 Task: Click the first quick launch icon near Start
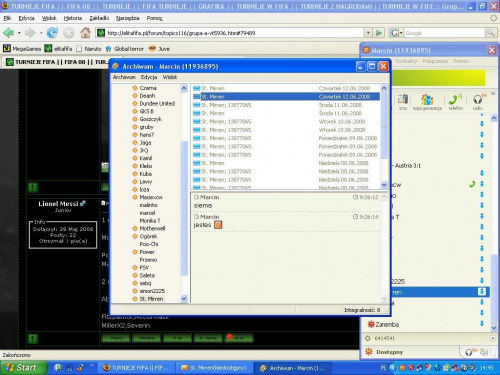[x=58, y=368]
